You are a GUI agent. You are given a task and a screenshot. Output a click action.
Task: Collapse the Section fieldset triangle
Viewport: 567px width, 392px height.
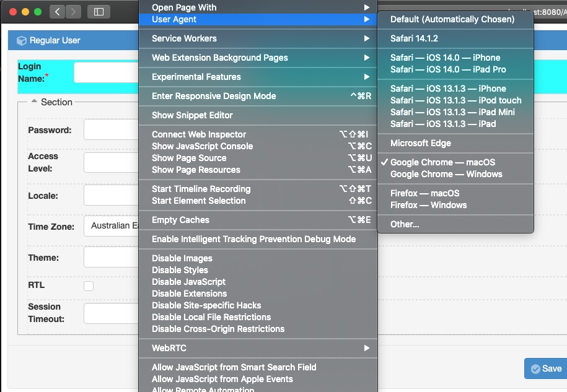click(34, 101)
